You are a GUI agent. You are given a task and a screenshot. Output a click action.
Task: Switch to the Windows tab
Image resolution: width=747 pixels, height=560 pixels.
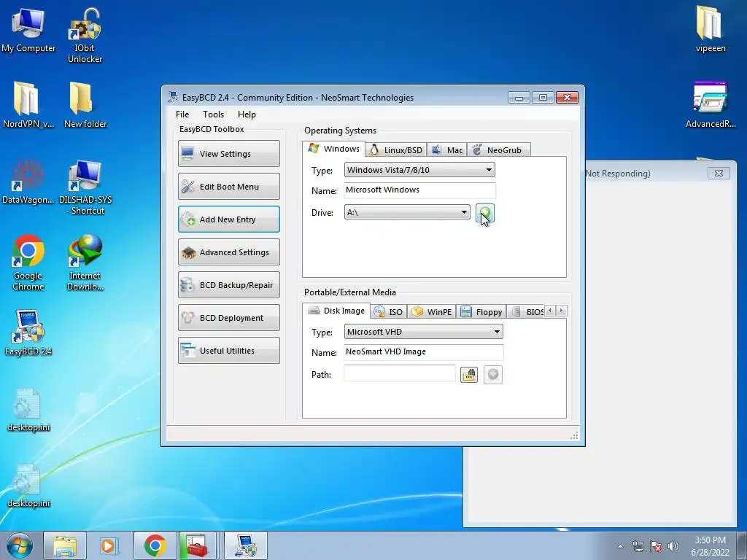(x=334, y=149)
